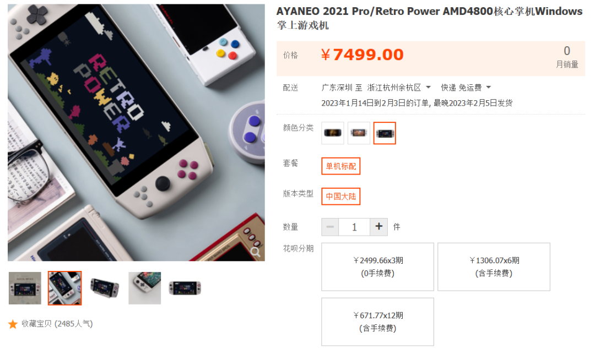Decrease quantity with the minus button
The height and width of the screenshot is (364, 595).
coord(330,227)
